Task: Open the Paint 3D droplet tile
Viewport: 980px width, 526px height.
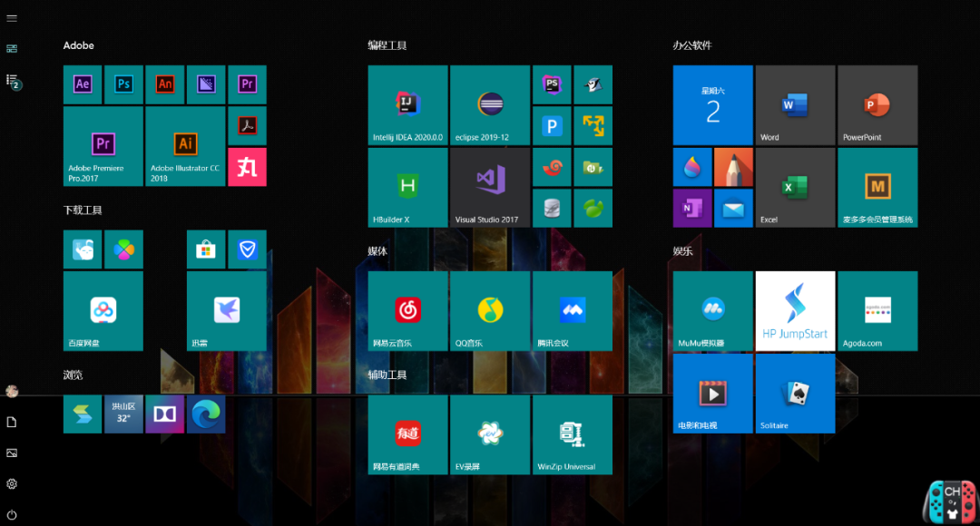Action: tap(692, 167)
